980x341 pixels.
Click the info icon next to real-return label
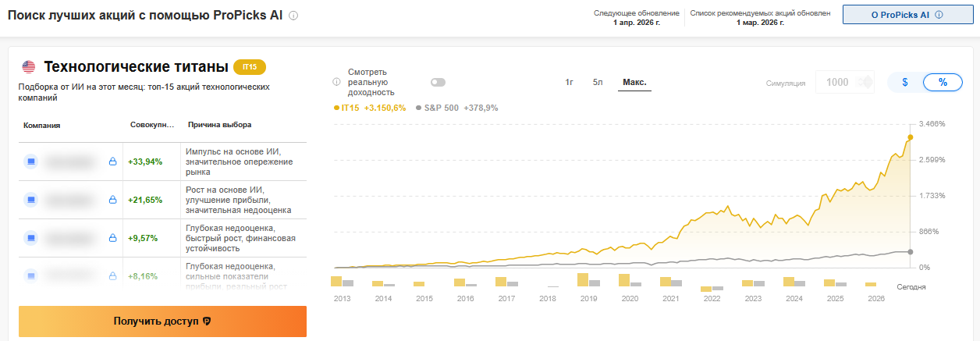(x=337, y=82)
